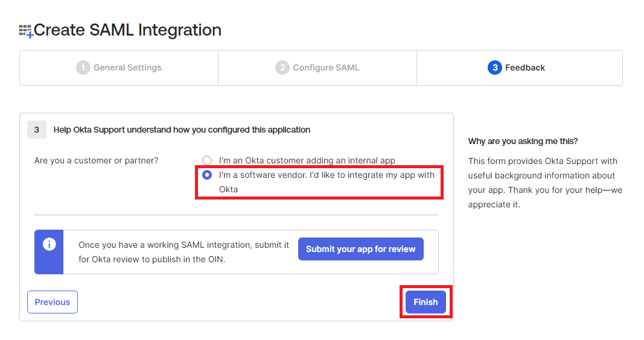Go to the General Settings step label

127,68
